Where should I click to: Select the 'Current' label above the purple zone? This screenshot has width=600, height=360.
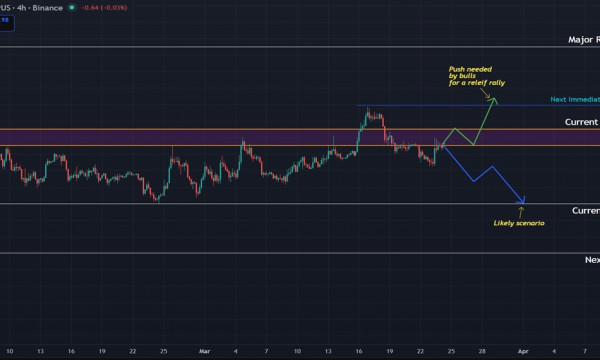pos(582,122)
